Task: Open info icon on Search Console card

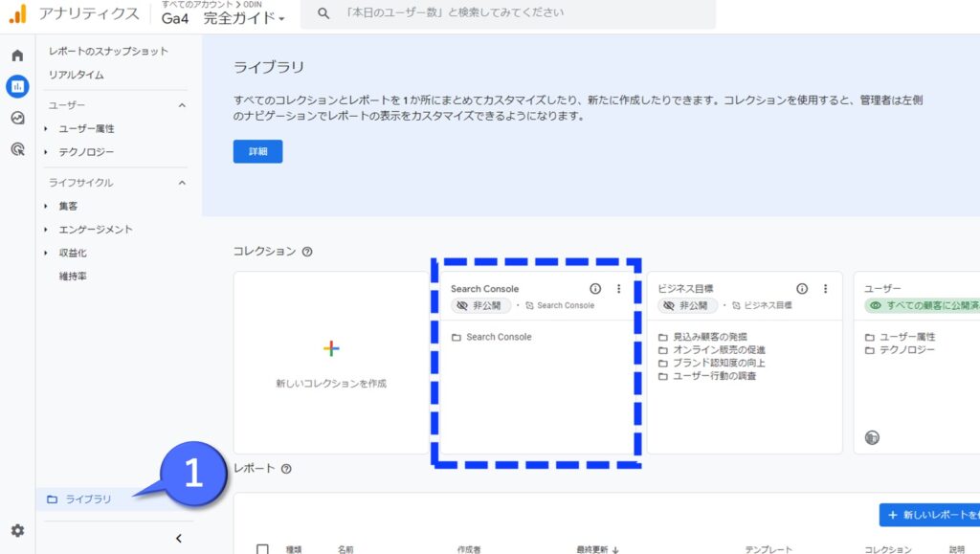Action: 595,289
